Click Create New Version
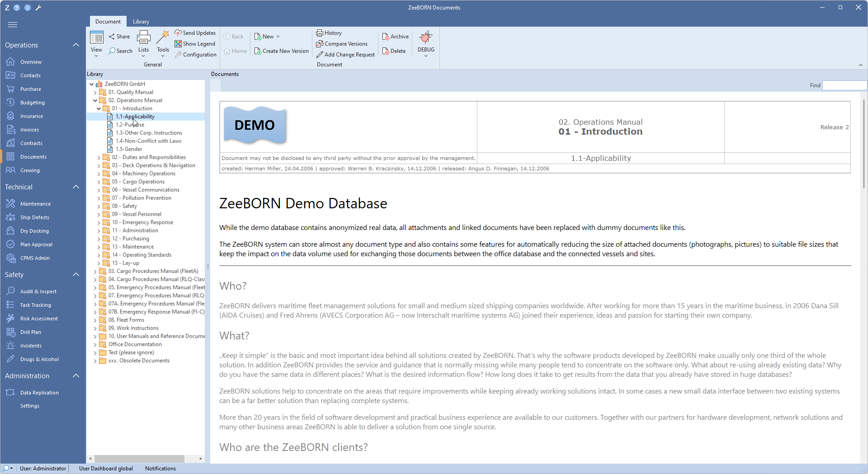 [282, 51]
